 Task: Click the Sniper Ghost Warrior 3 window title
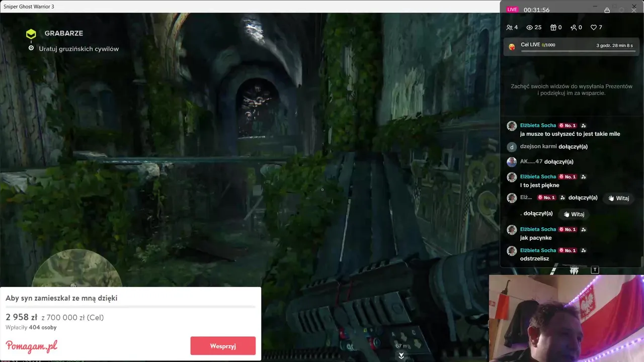(29, 7)
